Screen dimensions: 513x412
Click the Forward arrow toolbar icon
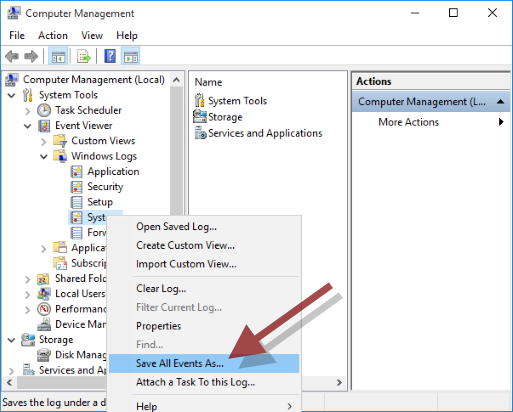coord(31,56)
